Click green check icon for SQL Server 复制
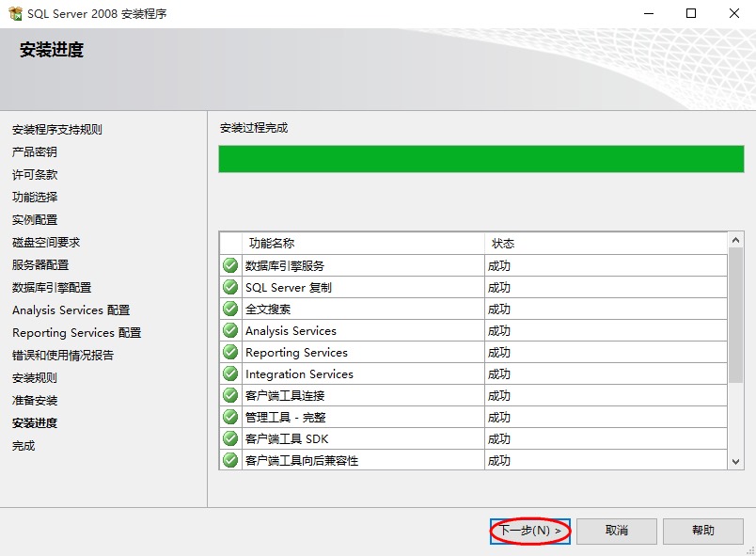756x556 pixels. tap(230, 287)
